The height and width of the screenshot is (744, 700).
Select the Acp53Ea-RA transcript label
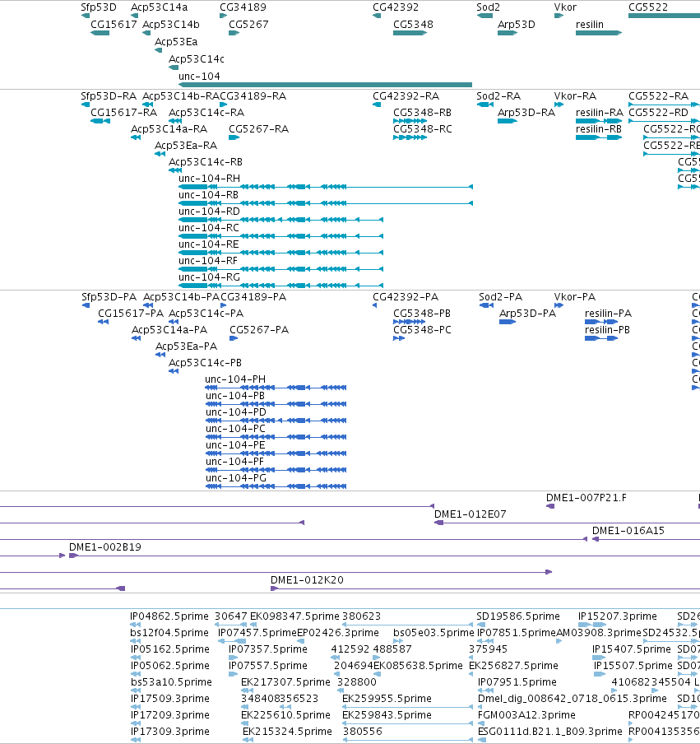tap(186, 145)
